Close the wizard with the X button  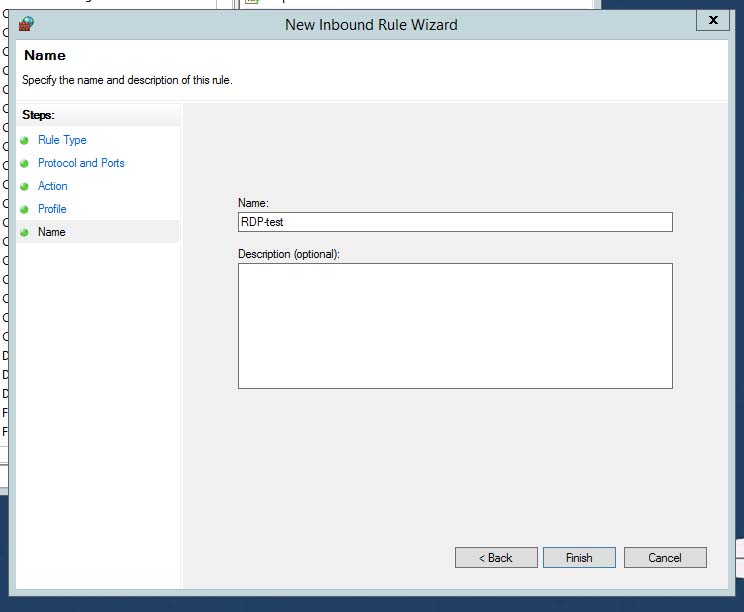713,19
